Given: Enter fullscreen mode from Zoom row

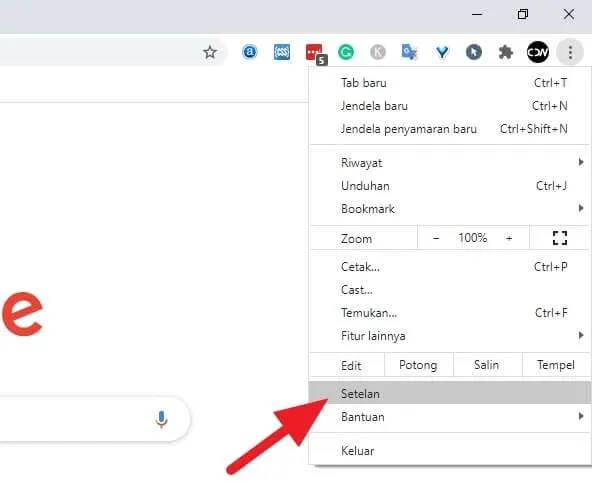Looking at the screenshot, I should click(x=560, y=238).
